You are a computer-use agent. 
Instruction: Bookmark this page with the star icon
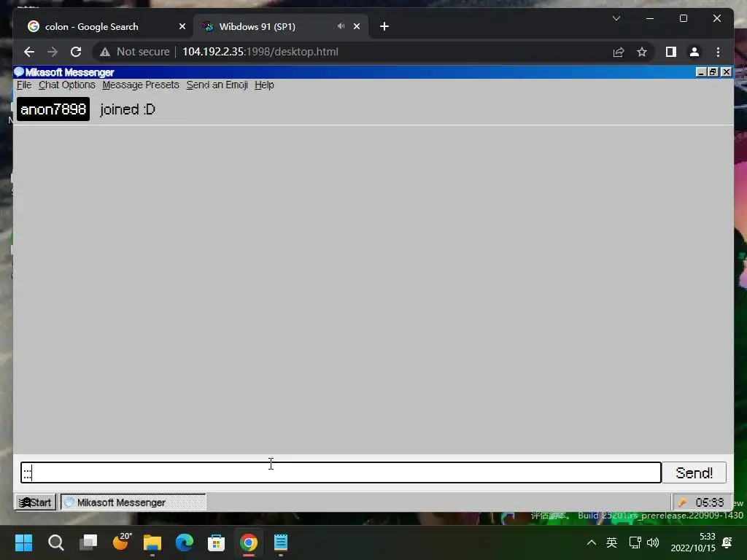point(642,52)
